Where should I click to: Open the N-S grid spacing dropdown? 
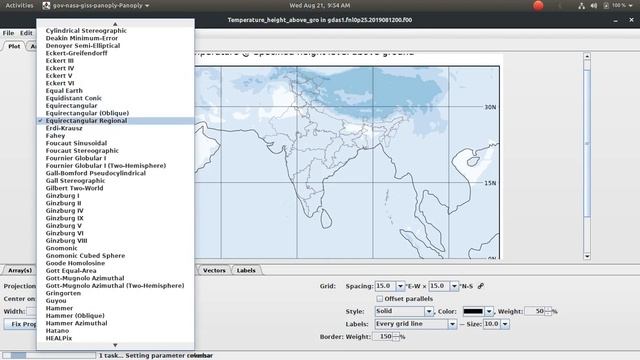click(454, 286)
